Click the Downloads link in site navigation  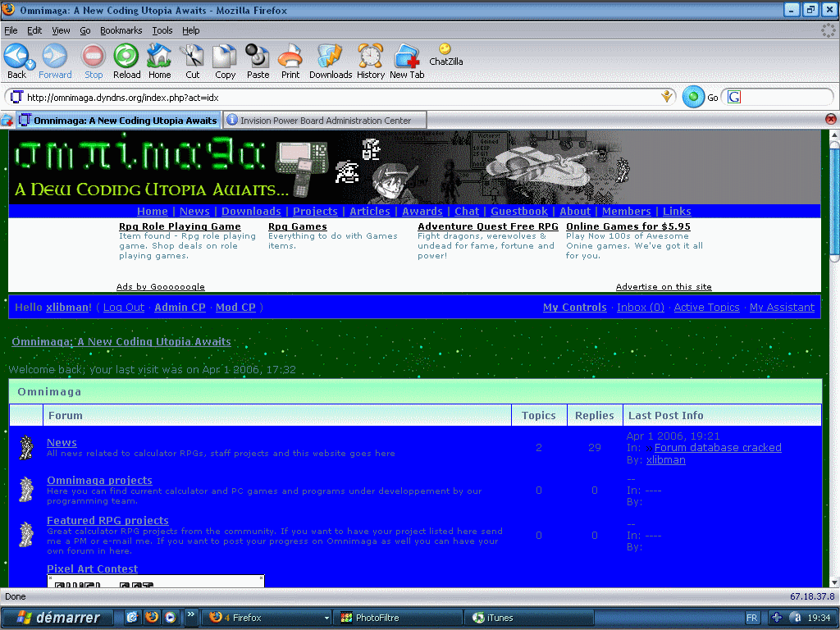click(251, 211)
